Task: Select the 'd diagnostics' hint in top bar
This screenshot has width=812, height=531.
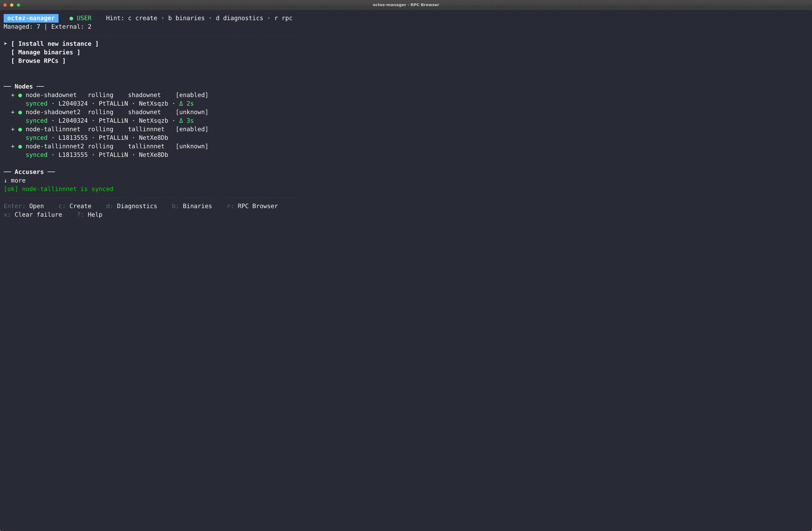Action: click(240, 18)
